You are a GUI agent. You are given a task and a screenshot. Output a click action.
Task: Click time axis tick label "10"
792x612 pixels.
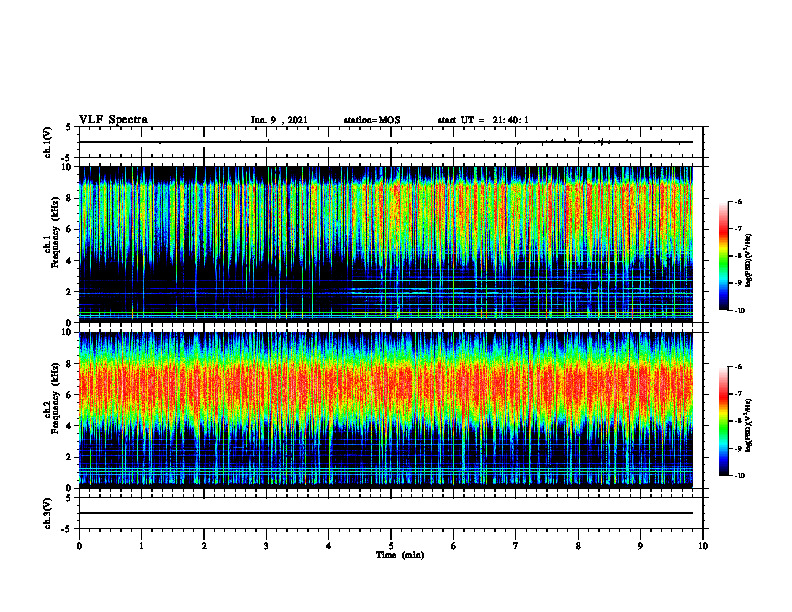[703, 546]
